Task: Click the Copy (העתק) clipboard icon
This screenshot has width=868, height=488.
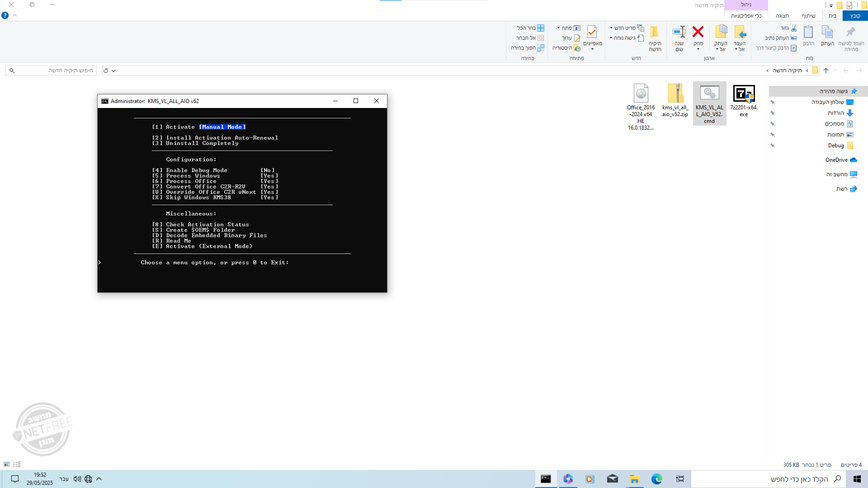Action: coord(827,32)
